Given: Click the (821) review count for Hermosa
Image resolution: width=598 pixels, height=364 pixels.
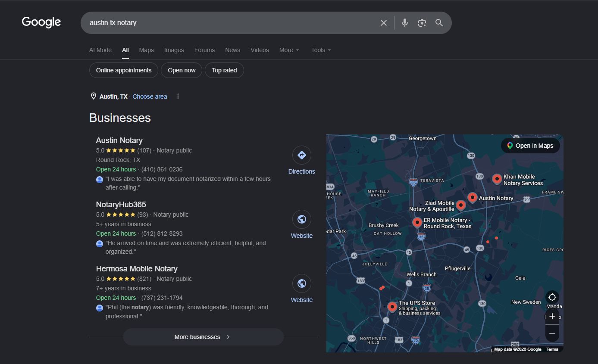Looking at the screenshot, I should coord(144,279).
